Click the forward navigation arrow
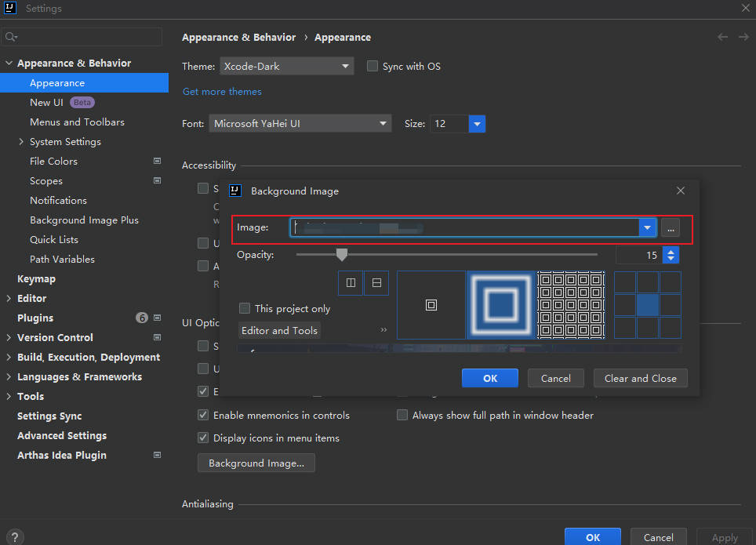The width and height of the screenshot is (756, 545). click(743, 37)
